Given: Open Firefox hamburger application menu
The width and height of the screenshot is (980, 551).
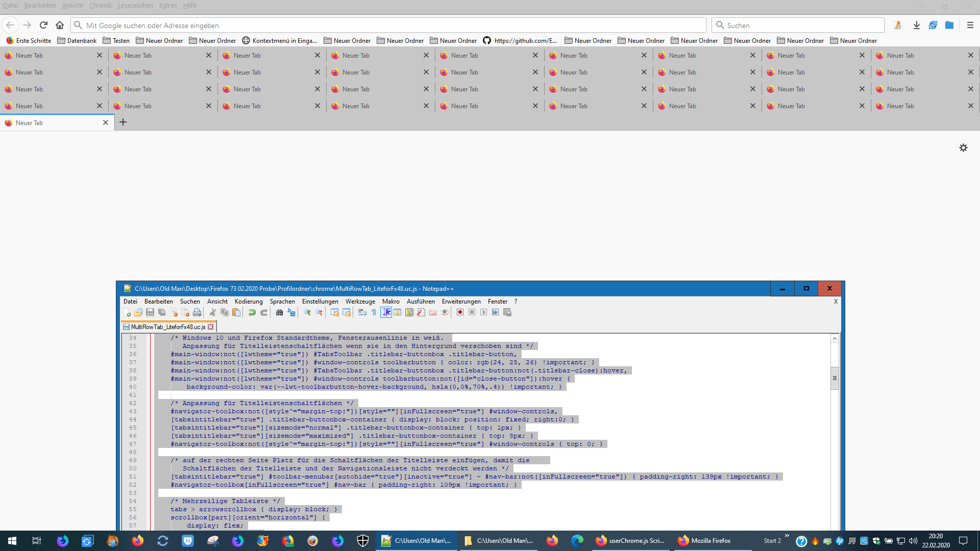Looking at the screenshot, I should [970, 25].
